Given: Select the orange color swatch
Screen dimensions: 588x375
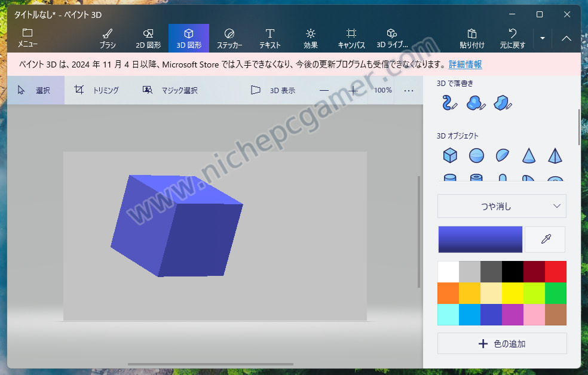Looking at the screenshot, I should tap(448, 293).
